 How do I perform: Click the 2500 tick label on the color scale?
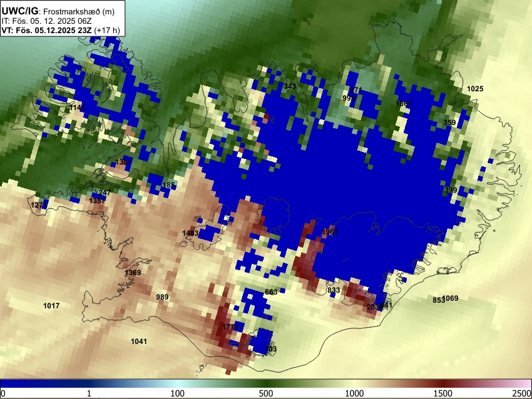522,393
